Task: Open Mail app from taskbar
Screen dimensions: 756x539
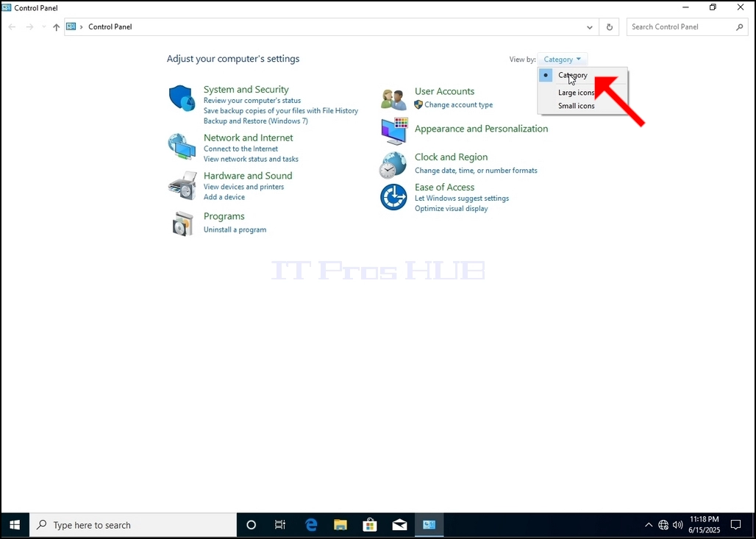Action: click(400, 525)
